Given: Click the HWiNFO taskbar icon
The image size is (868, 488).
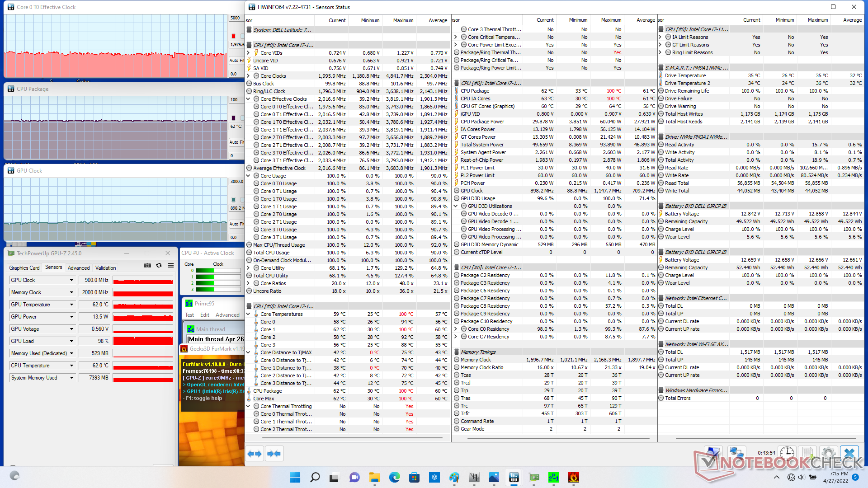Looking at the screenshot, I should point(514,477).
